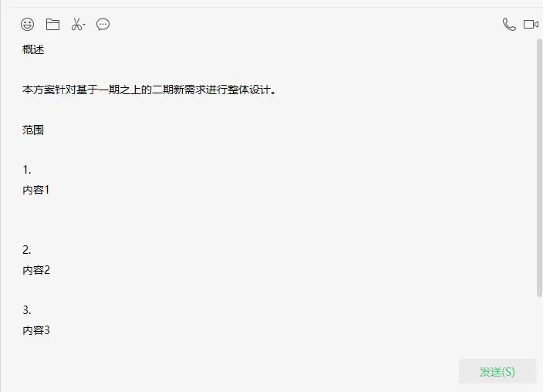Image resolution: width=543 pixels, height=392 pixels.
Task: Start a video call with the camera icon
Action: pyautogui.click(x=531, y=25)
